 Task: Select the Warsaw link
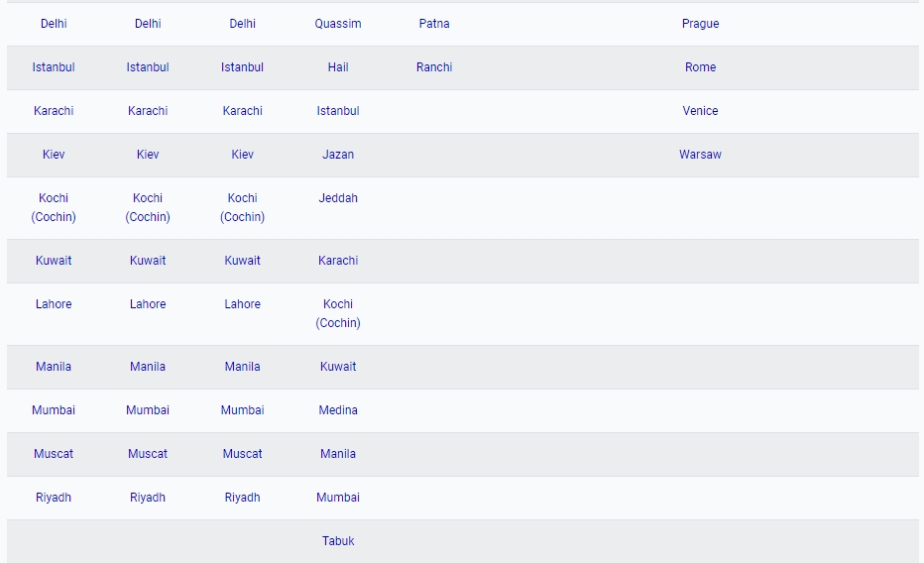700,155
